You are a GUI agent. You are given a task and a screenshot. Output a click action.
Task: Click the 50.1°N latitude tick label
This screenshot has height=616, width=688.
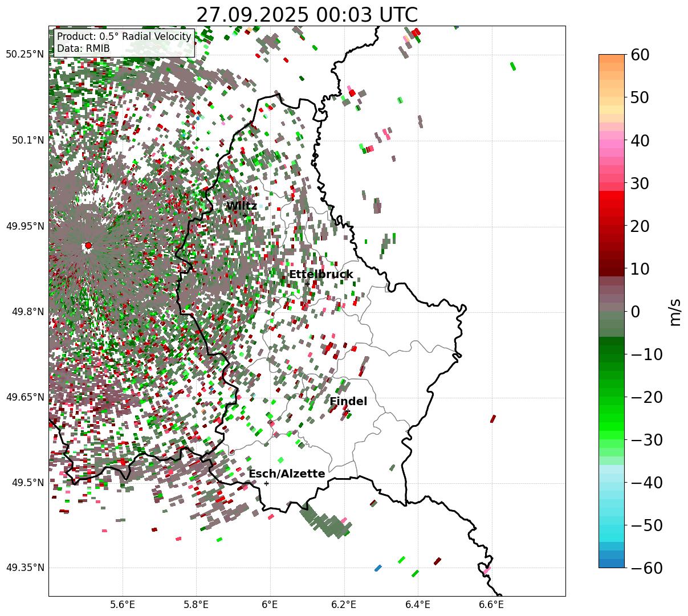point(27,140)
